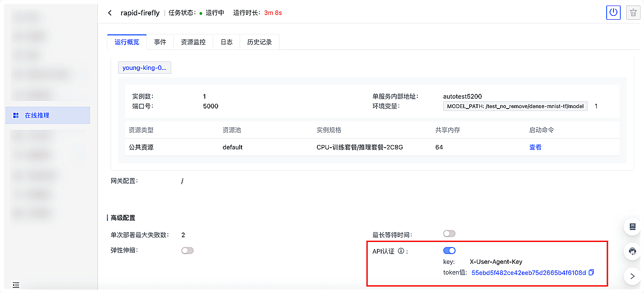Click the 公共资源 table cell
This screenshot has width=644, height=293.
coord(141,147)
